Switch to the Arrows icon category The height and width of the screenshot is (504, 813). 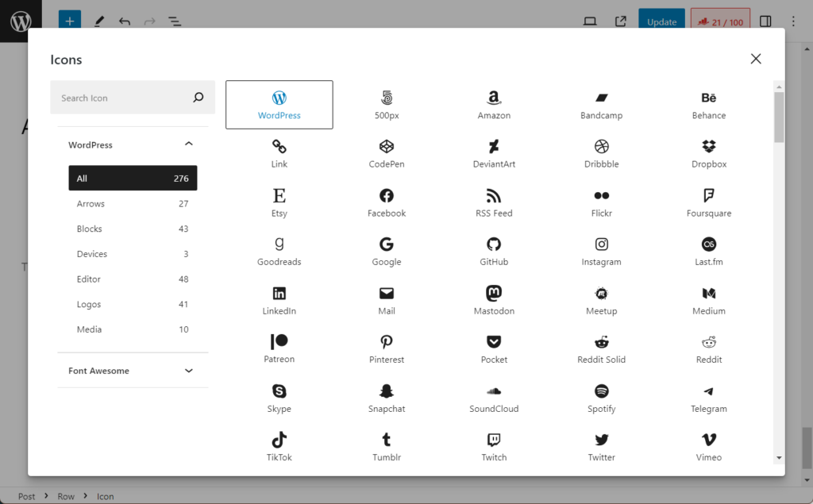(x=133, y=203)
